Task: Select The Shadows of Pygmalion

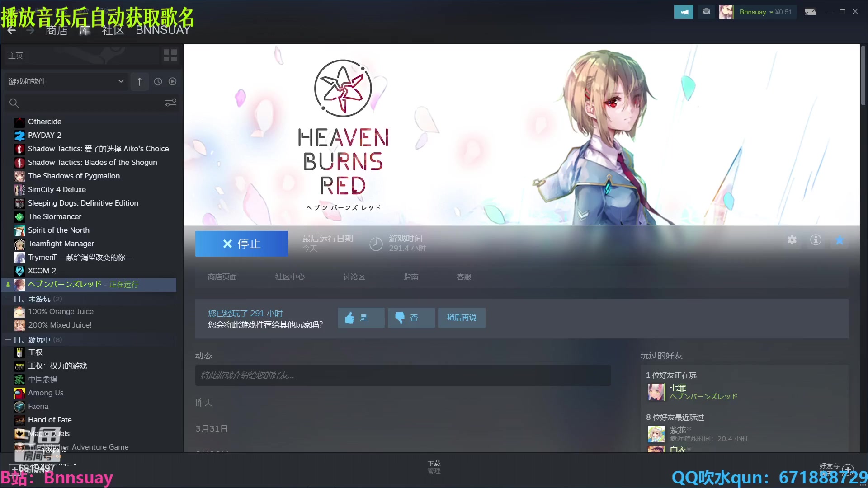Action: (74, 176)
